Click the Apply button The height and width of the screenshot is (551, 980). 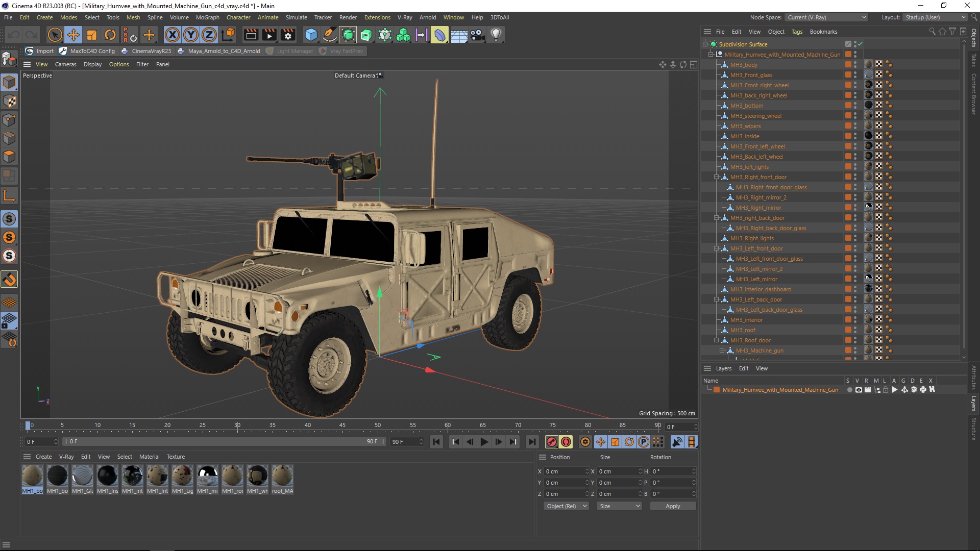(673, 506)
